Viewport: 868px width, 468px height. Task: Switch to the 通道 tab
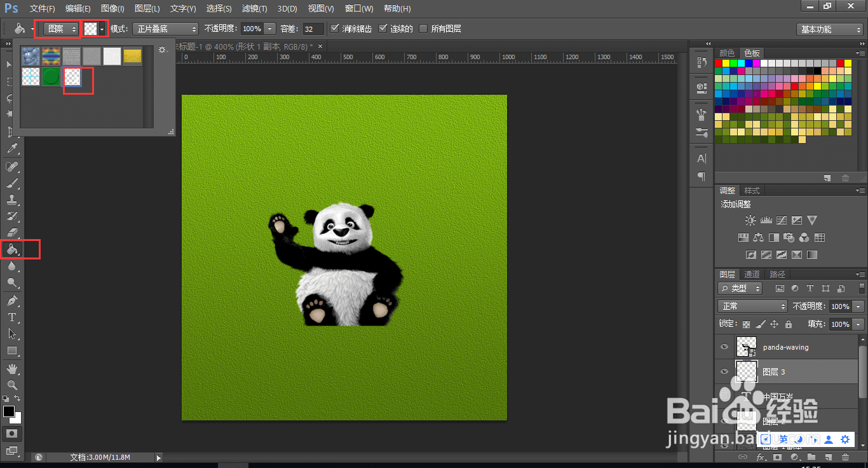pyautogui.click(x=752, y=274)
